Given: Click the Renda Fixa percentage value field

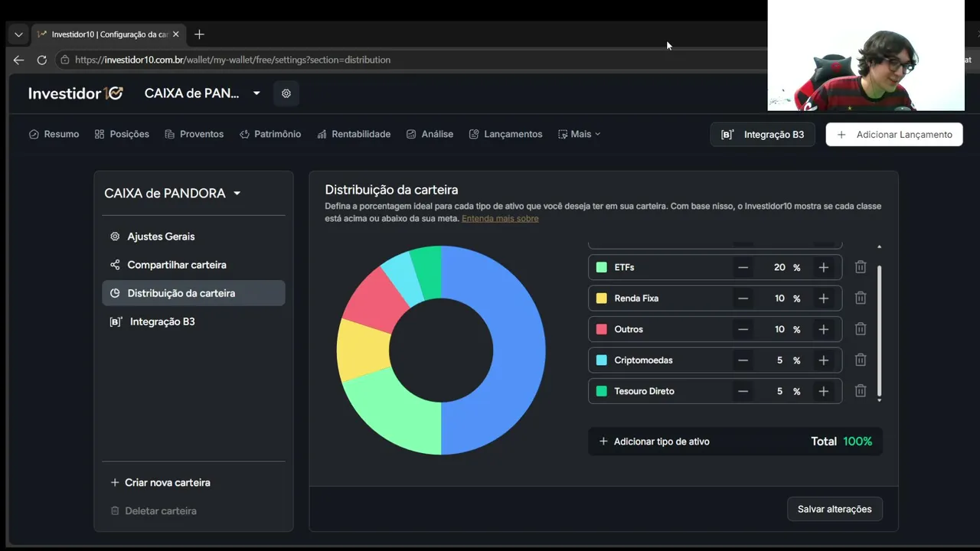Looking at the screenshot, I should point(779,298).
